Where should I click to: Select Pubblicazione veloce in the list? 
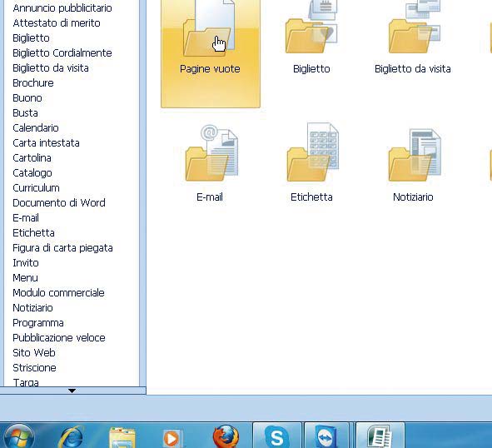coord(59,338)
